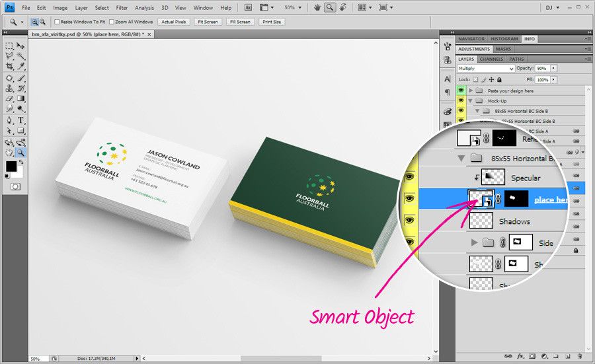Click the zoom percentage field in status bar
Viewport: 595px width, 364px height.
[x=39, y=358]
